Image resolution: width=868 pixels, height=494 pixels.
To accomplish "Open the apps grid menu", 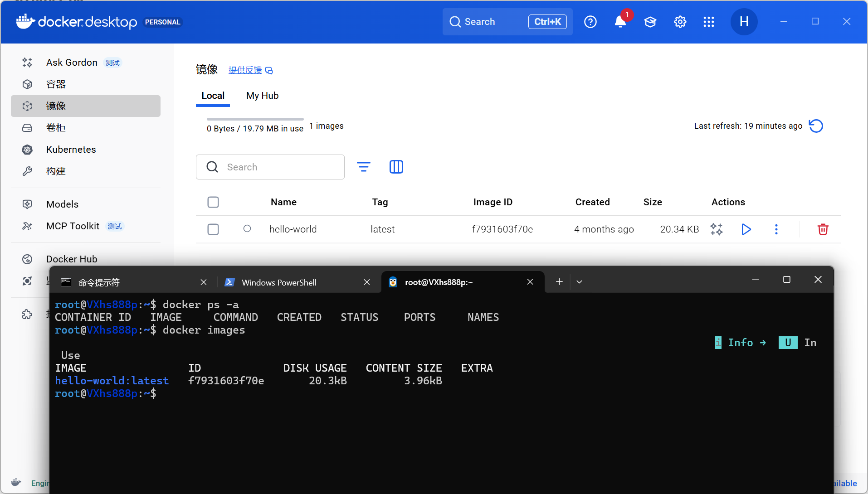I will pos(708,22).
